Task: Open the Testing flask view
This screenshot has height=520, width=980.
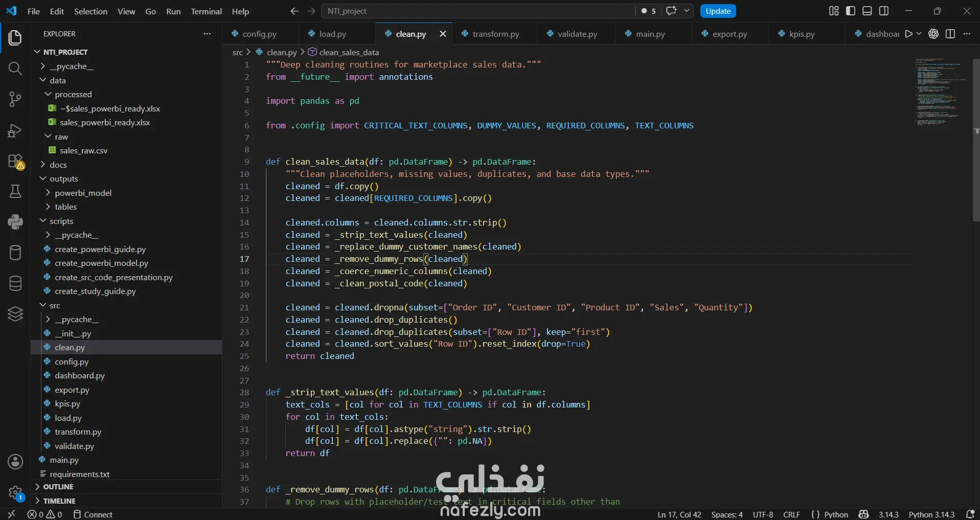Action: pyautogui.click(x=15, y=191)
